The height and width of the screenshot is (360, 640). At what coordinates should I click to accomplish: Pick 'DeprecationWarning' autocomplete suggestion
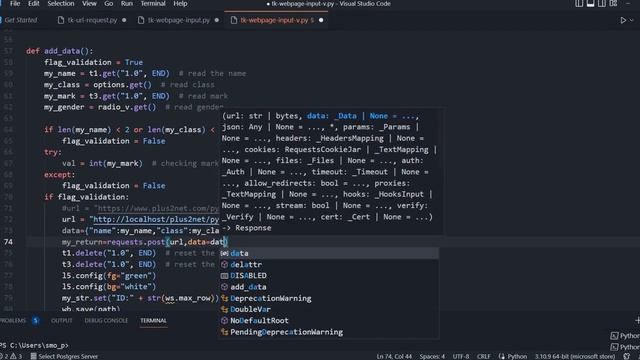point(329,298)
